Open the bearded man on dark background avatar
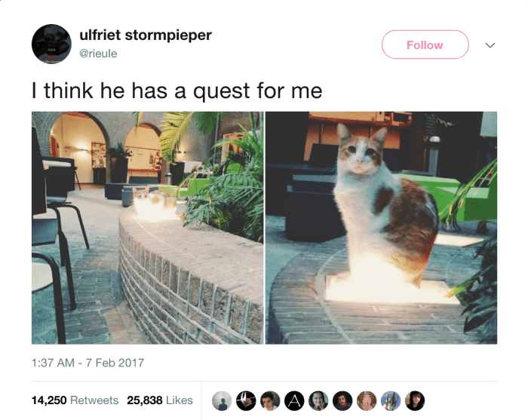Image resolution: width=528 pixels, height=420 pixels. pyautogui.click(x=342, y=400)
